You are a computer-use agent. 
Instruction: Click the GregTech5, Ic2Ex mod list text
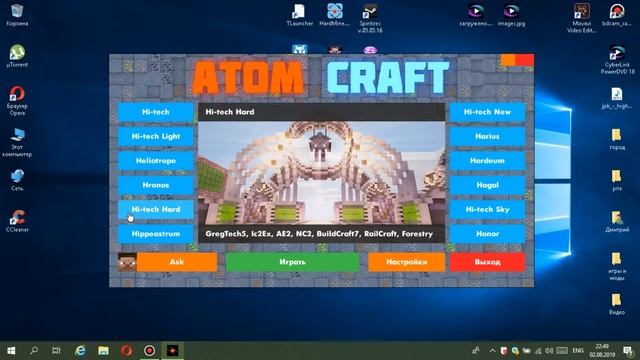[x=319, y=234]
